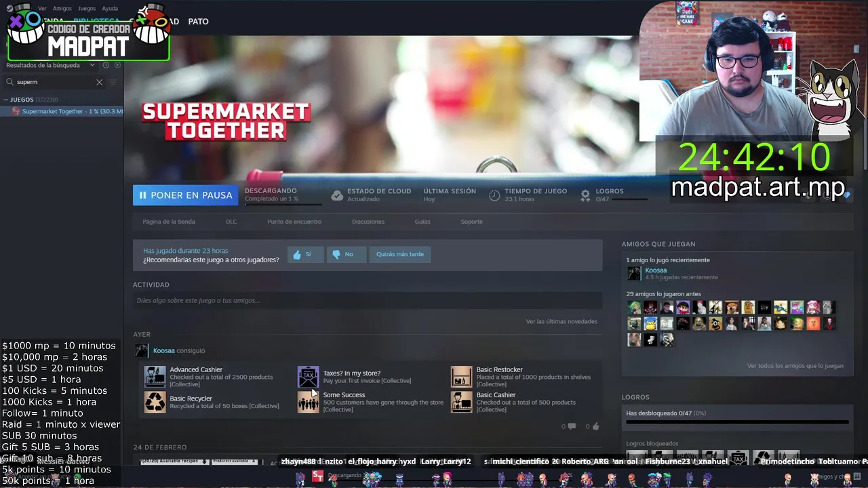Open the advanced filter options icon
The height and width of the screenshot is (488, 868).
[113, 82]
